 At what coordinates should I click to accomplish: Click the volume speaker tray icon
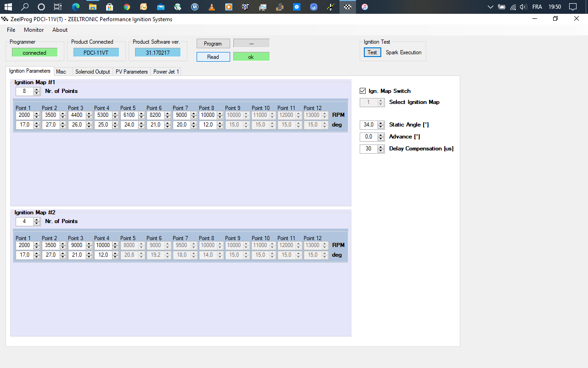coord(523,7)
